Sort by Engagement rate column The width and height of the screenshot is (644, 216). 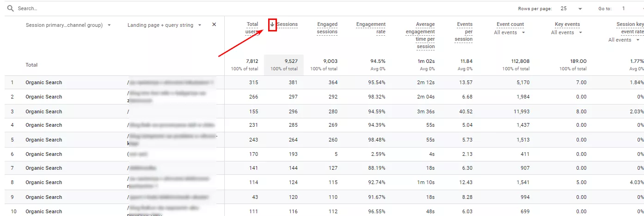[371, 28]
